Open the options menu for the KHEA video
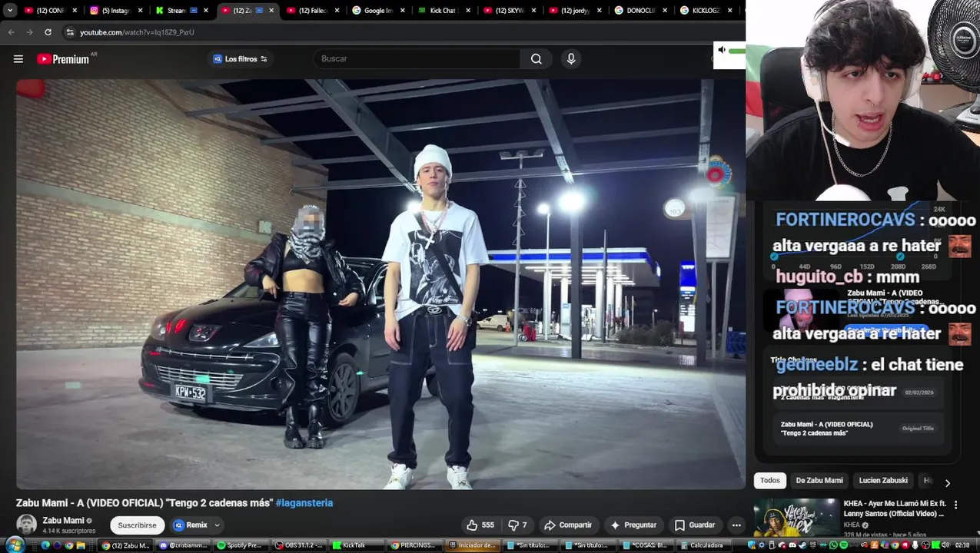Viewport: 980px width, 553px height. [955, 505]
